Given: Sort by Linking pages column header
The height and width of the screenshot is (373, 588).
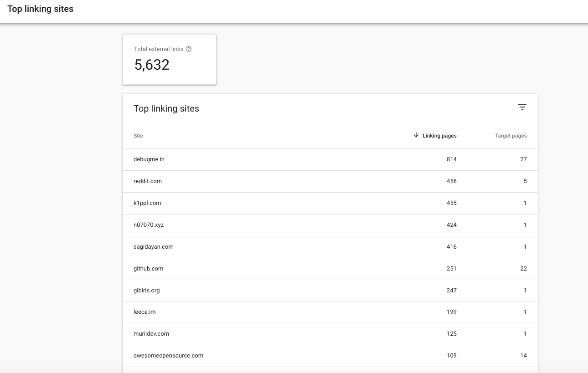Looking at the screenshot, I should pyautogui.click(x=439, y=136).
